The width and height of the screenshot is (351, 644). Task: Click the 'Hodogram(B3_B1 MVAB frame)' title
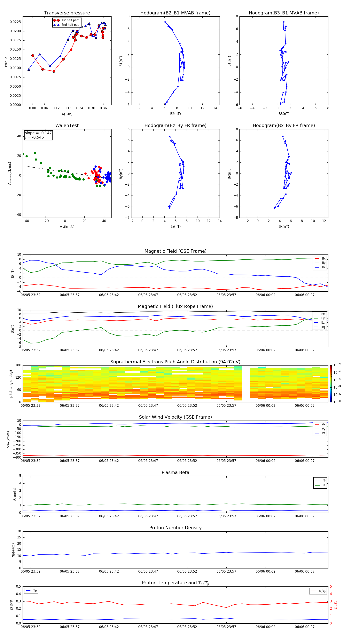coord(284,13)
